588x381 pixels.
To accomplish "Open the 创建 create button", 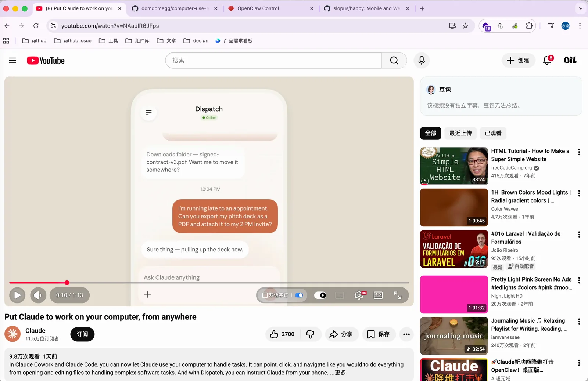I will 518,60.
